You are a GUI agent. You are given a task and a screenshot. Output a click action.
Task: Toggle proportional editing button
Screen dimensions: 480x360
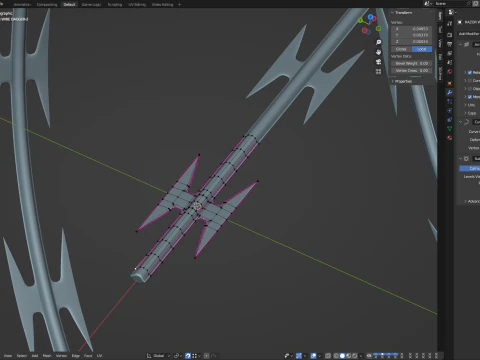207,356
